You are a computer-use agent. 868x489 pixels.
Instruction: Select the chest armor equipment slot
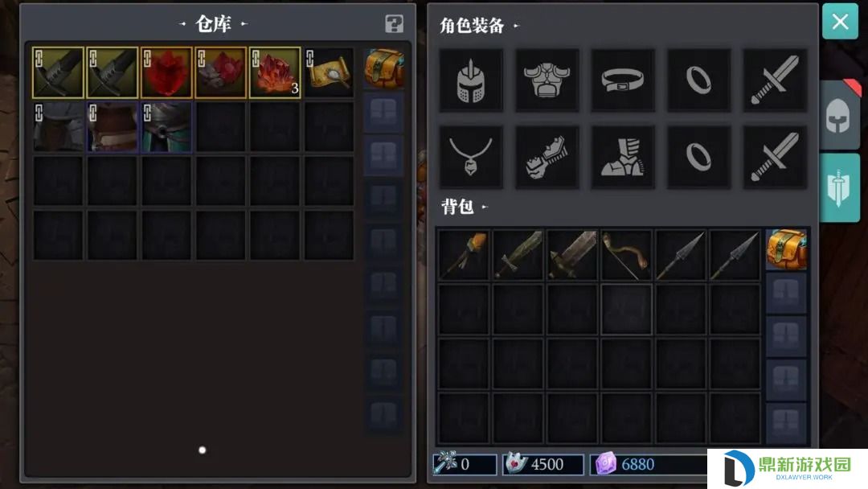547,81
